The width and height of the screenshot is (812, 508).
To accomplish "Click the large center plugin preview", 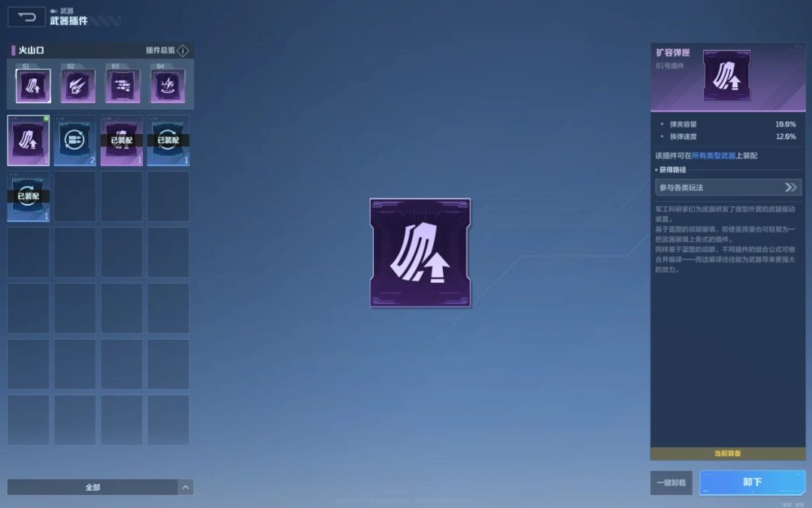I will point(420,253).
